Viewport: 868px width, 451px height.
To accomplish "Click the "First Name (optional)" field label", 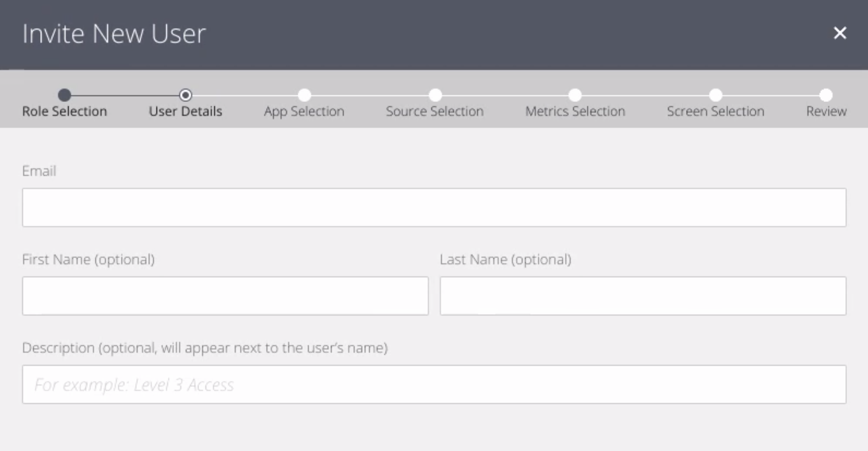I will pyautogui.click(x=88, y=260).
